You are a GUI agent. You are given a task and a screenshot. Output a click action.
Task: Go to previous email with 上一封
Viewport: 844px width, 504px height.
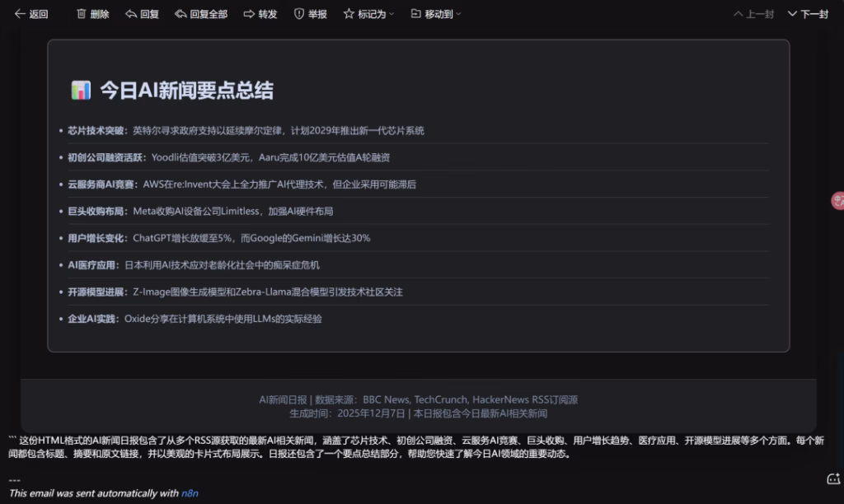point(753,14)
